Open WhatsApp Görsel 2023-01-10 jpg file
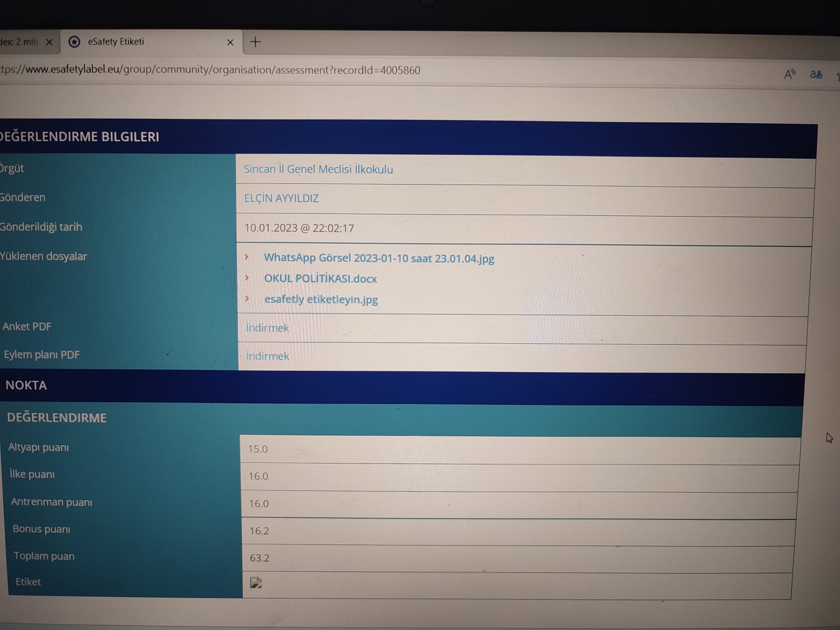This screenshot has height=630, width=840. pos(379,258)
